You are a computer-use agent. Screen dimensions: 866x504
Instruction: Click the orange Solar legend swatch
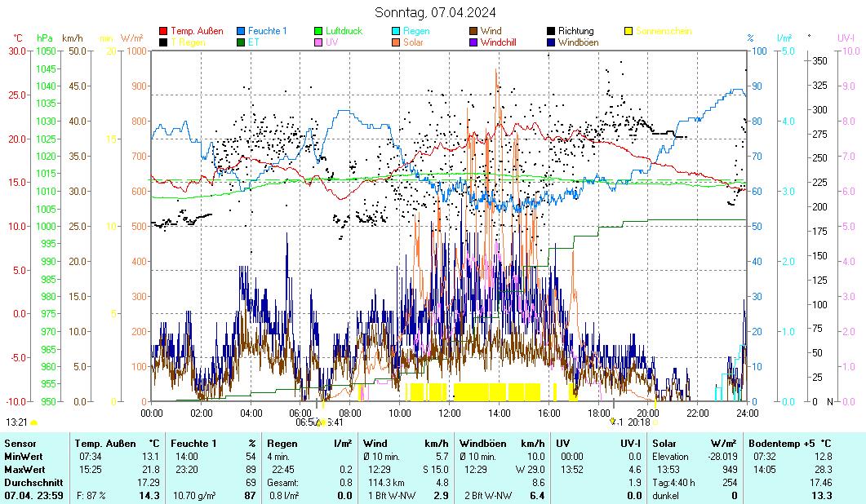(x=396, y=42)
